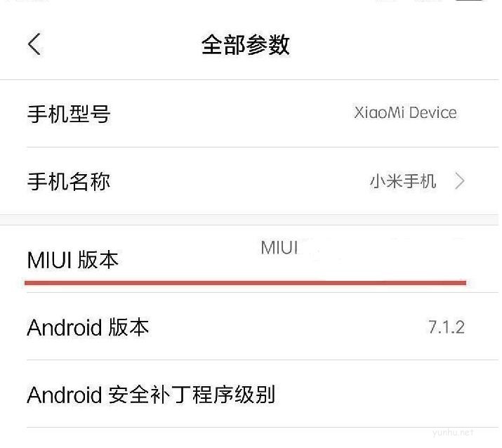Click the yunhu.net watermark
This screenshot has width=502, height=448.
coord(453,433)
